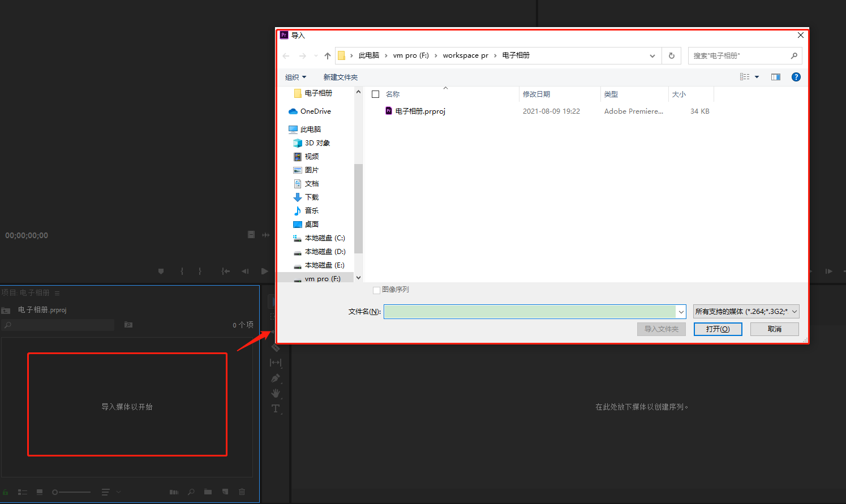Click the Sort Icons button in project footer
The width and height of the screenshot is (846, 504).
click(x=105, y=492)
